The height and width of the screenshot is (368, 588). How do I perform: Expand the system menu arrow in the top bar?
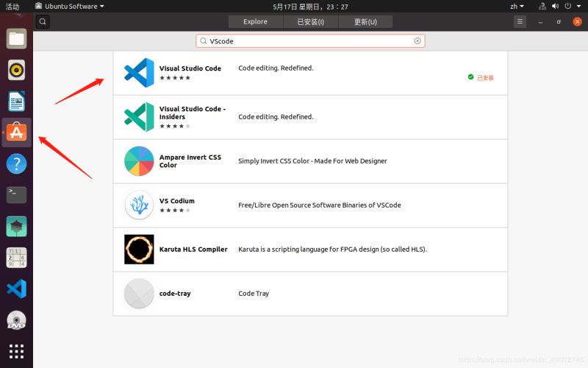point(579,6)
